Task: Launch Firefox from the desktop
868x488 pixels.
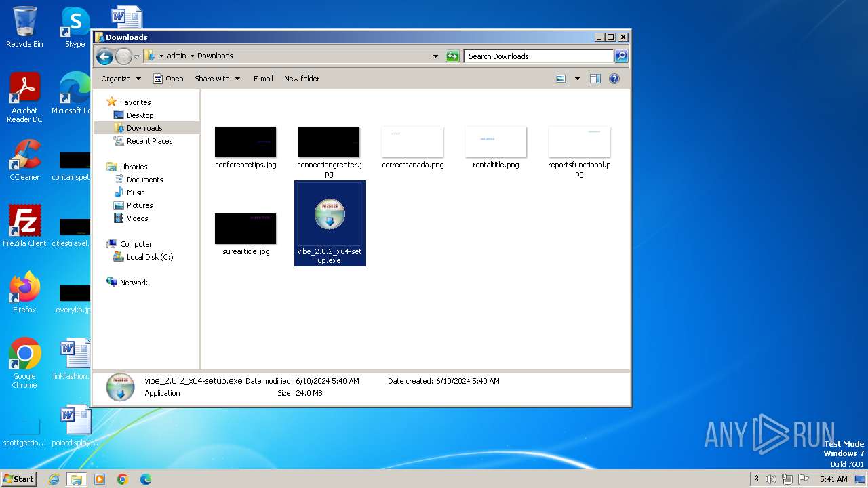Action: coord(24,293)
